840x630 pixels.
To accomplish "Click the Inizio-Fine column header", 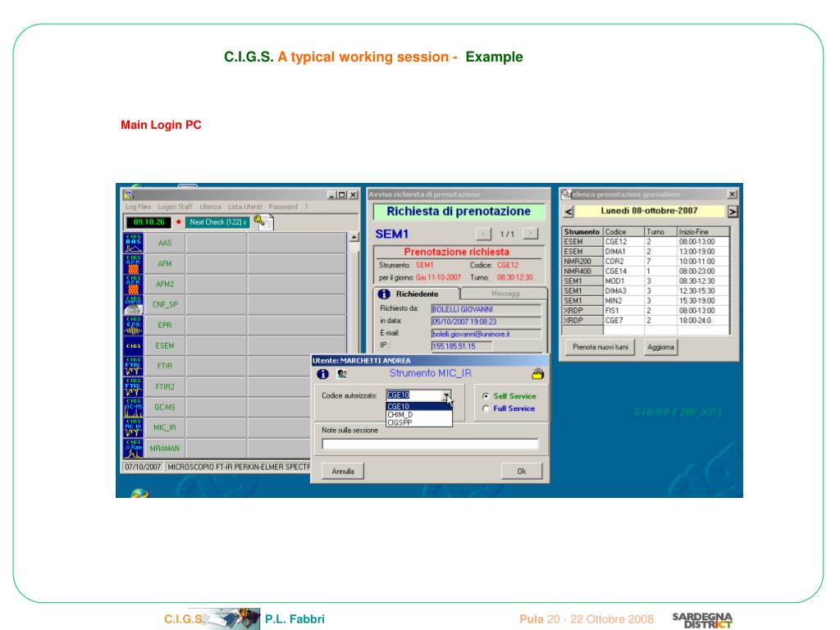I will (703, 232).
